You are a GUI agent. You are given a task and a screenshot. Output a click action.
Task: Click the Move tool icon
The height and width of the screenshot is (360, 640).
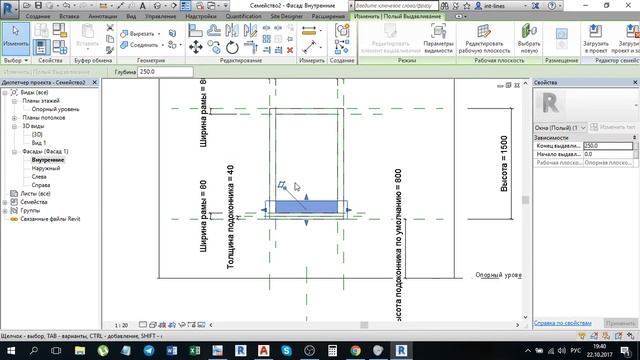coord(196,47)
